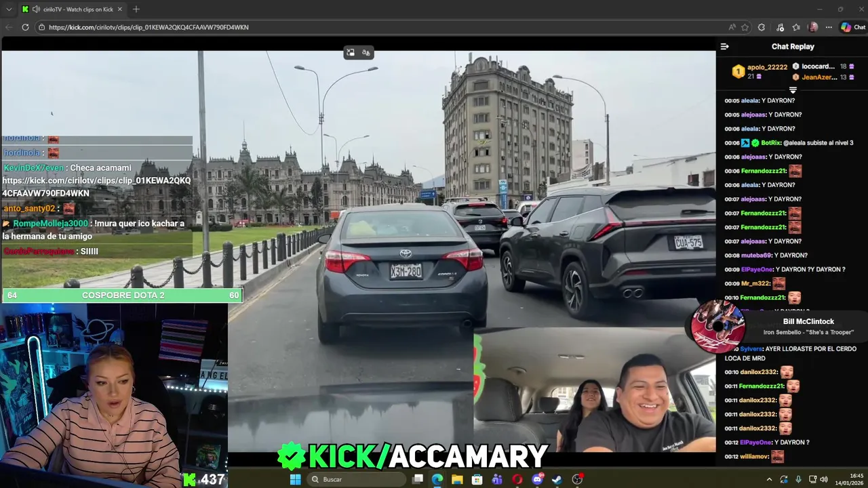Click the main clip video player
868x488 pixels.
358,251
